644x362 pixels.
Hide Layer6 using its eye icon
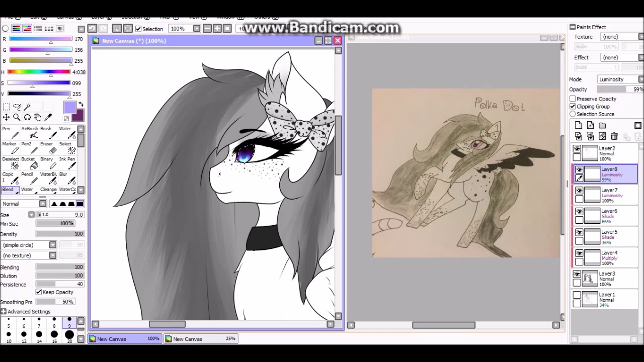point(579,212)
